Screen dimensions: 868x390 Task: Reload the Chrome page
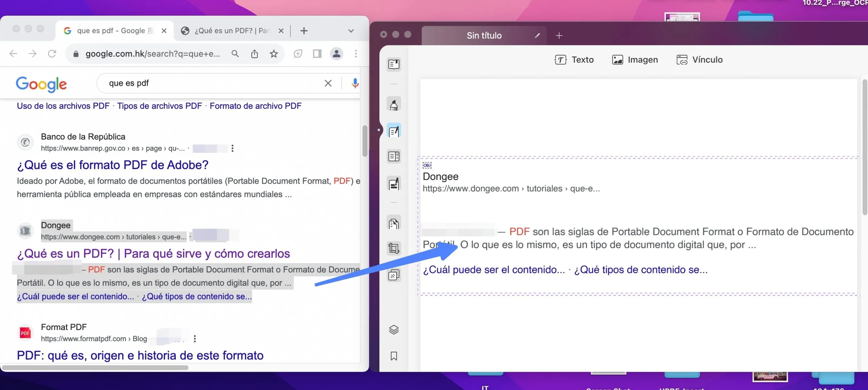pos(52,54)
